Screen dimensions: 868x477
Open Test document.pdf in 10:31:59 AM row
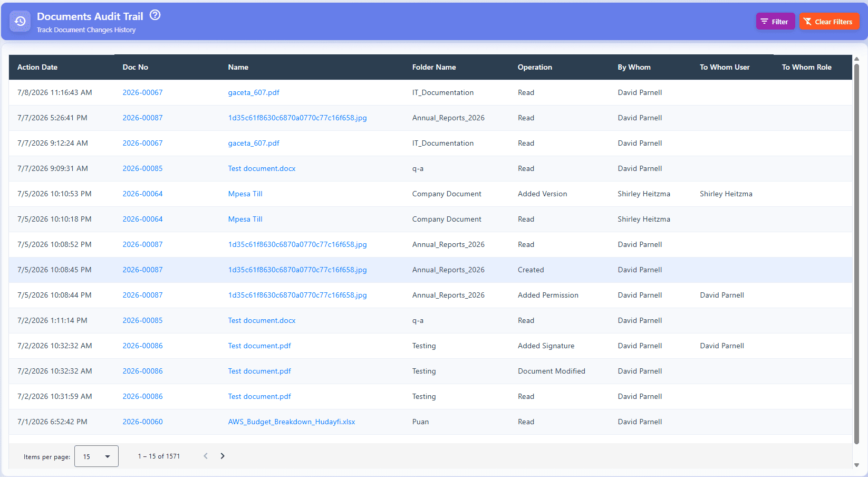coord(259,396)
